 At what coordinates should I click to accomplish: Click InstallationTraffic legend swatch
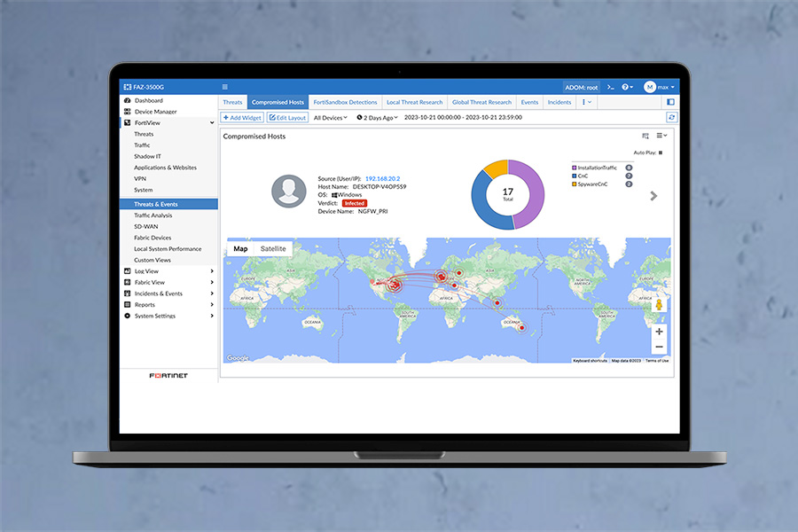(574, 168)
